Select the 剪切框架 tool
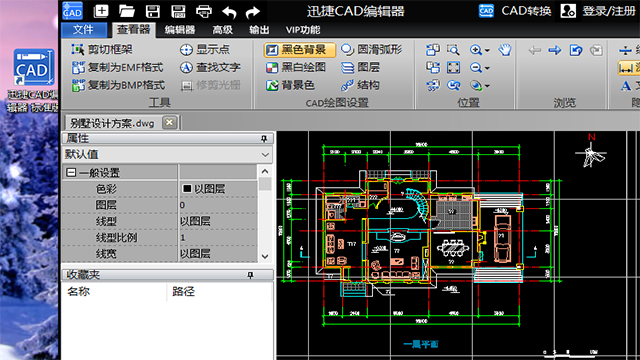This screenshot has width=640, height=360. (x=102, y=49)
